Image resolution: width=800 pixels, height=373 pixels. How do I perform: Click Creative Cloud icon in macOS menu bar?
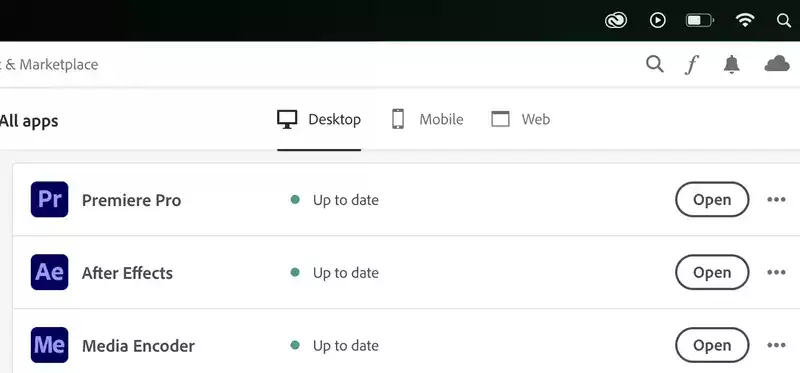(616, 20)
